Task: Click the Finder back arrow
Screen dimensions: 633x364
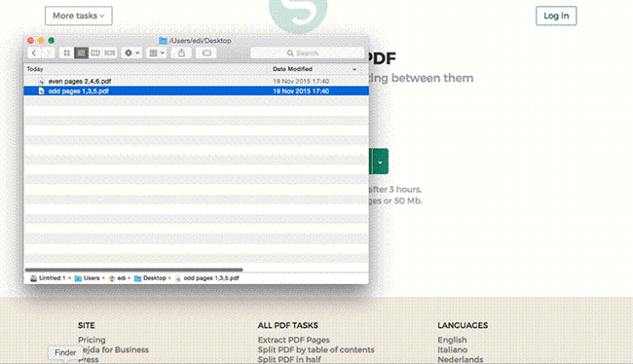Action: click(34, 53)
